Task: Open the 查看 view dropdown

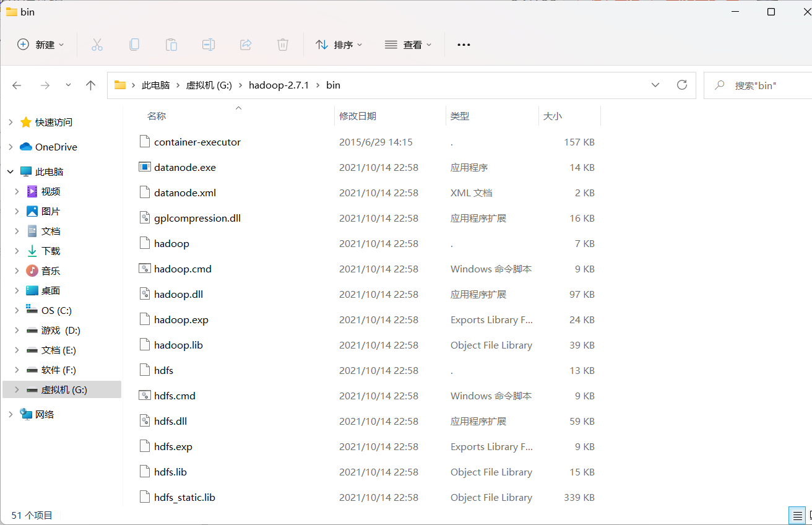Action: click(x=408, y=45)
